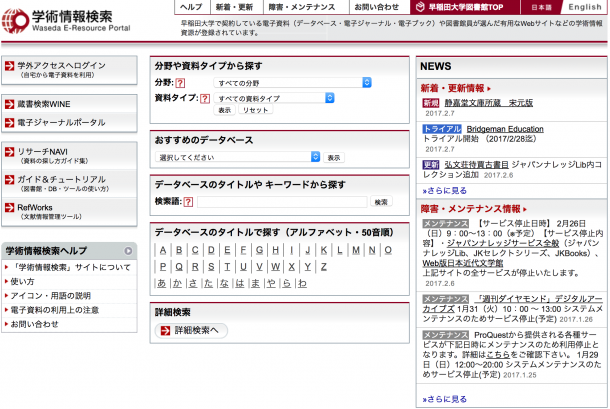Viewport: 610px width, 409px height.
Task: Browse databases under あ kana index
Action: click(161, 284)
